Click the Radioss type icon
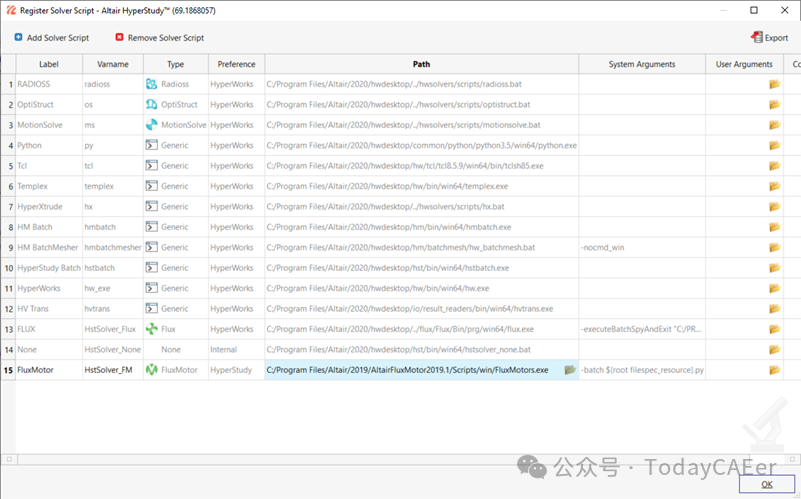The width and height of the screenshot is (801, 499). click(151, 84)
